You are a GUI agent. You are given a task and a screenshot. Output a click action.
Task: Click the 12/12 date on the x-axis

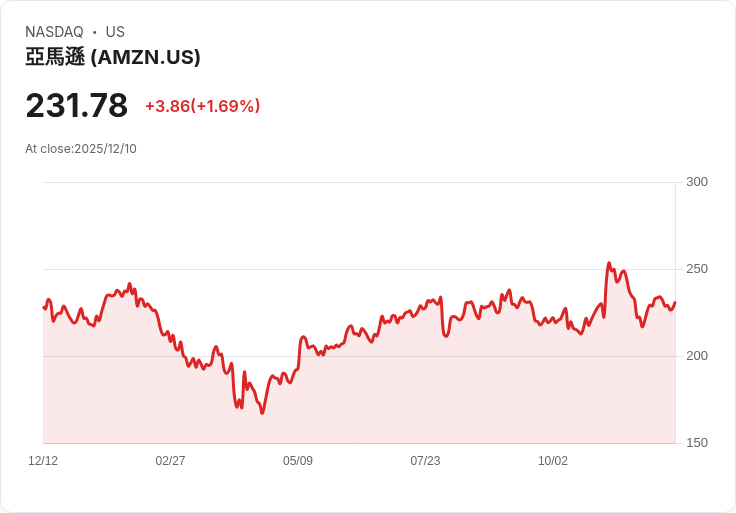[43, 461]
